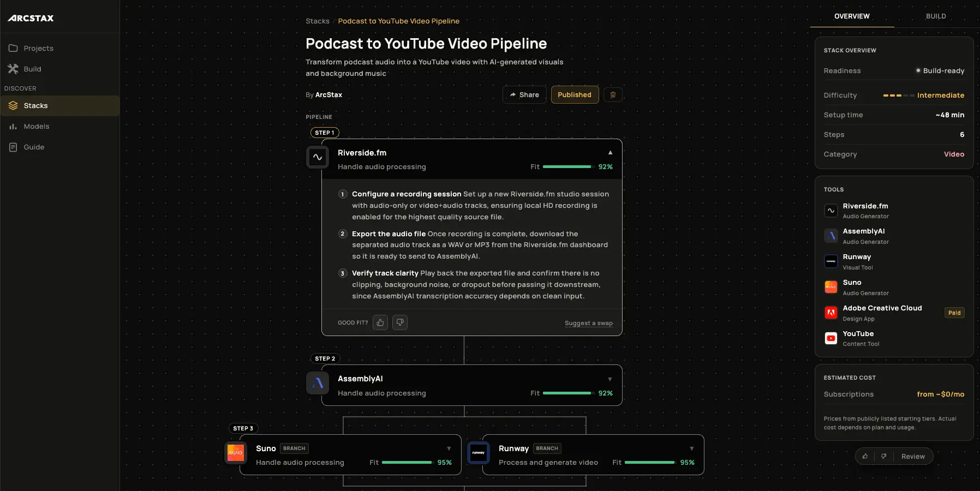Click the Riverside.fm step 1 icon
This screenshot has width=980, height=491.
pos(318,157)
